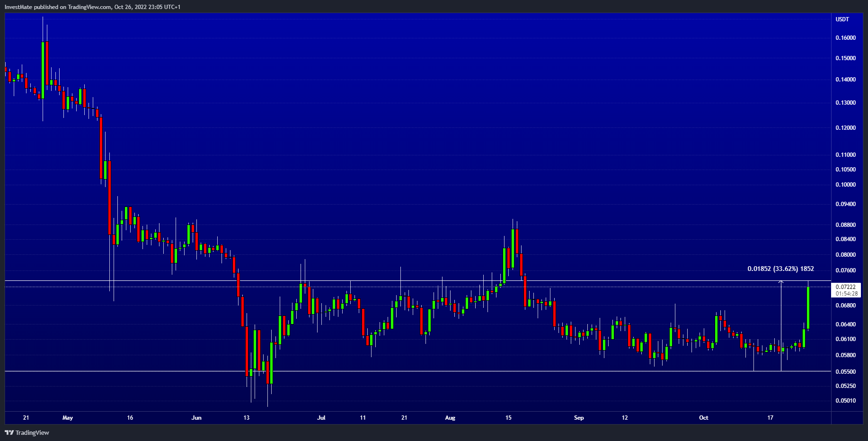Click the 0.06100 price axis label
Viewport: 868px width, 441px height.
pos(846,339)
